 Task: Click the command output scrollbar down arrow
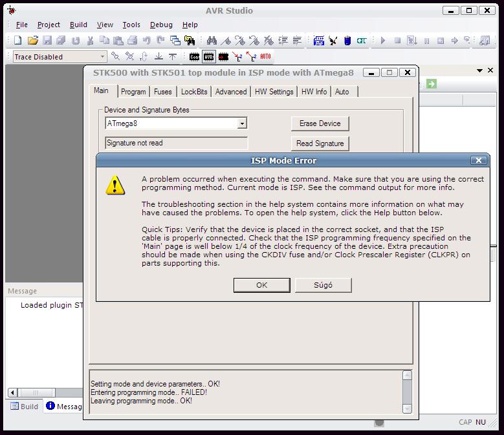click(407, 408)
